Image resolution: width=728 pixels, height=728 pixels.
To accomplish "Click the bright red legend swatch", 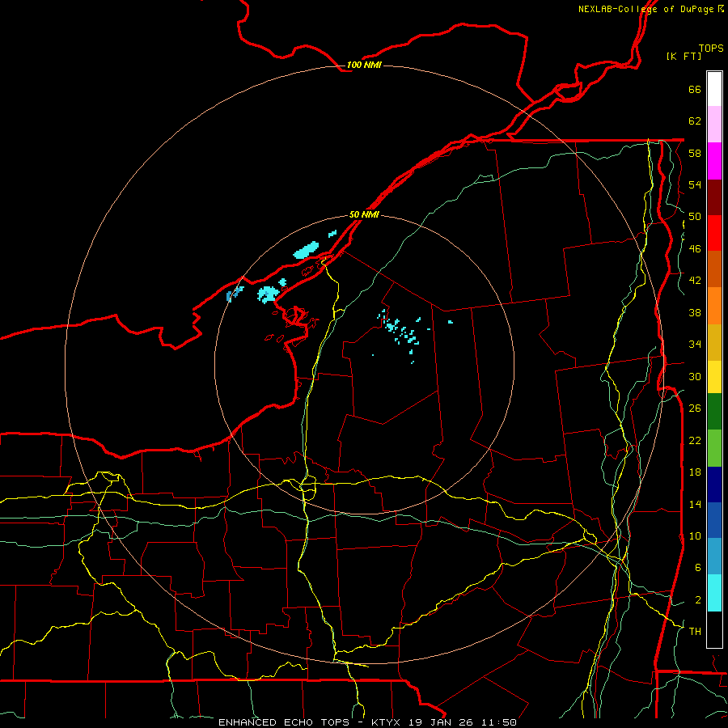I will tap(714, 233).
